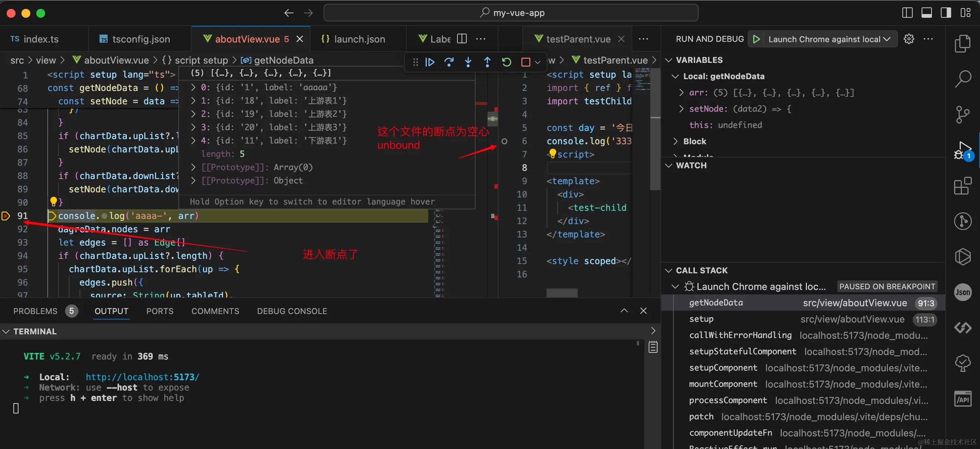
Task: Open the localhost:5173 link in terminal
Action: (x=142, y=377)
